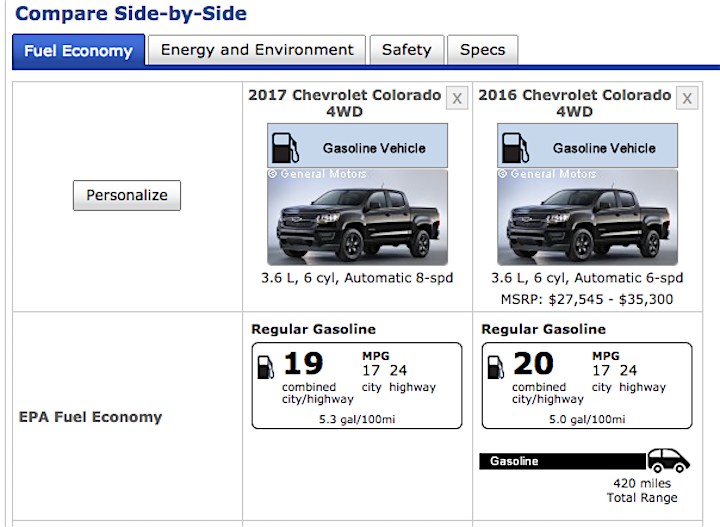Select the Fuel Economy tab
The image size is (720, 527).
tap(79, 50)
